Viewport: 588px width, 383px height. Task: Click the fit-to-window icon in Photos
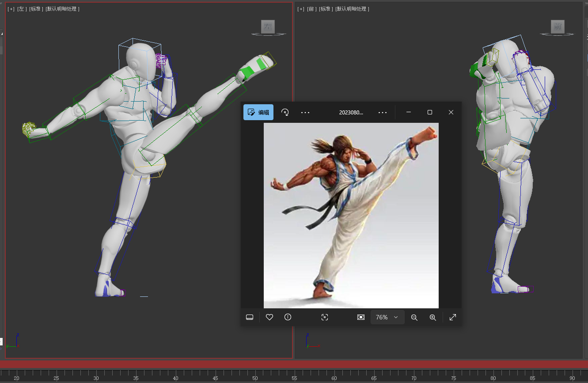(x=361, y=317)
